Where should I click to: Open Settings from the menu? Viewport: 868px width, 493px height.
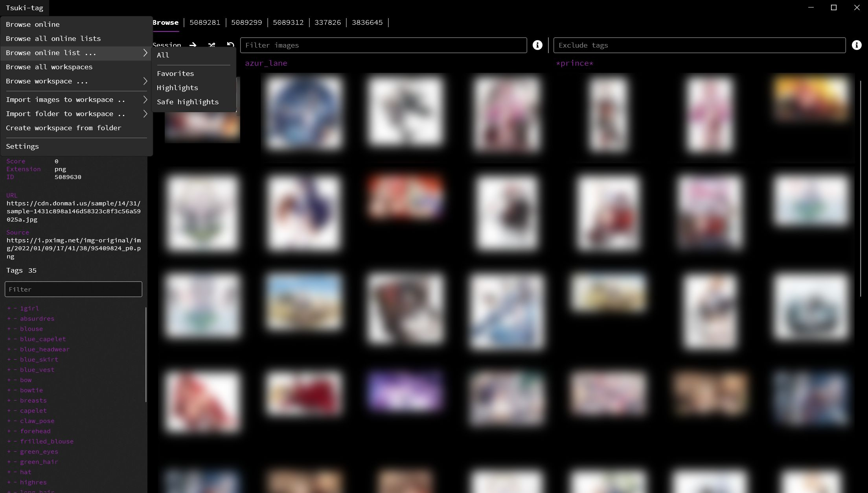pos(77,146)
